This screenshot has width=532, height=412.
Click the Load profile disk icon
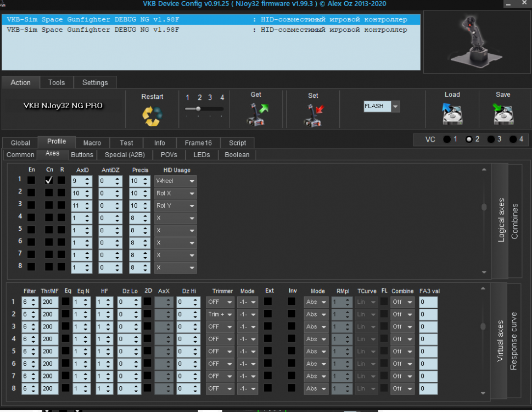tap(452, 114)
